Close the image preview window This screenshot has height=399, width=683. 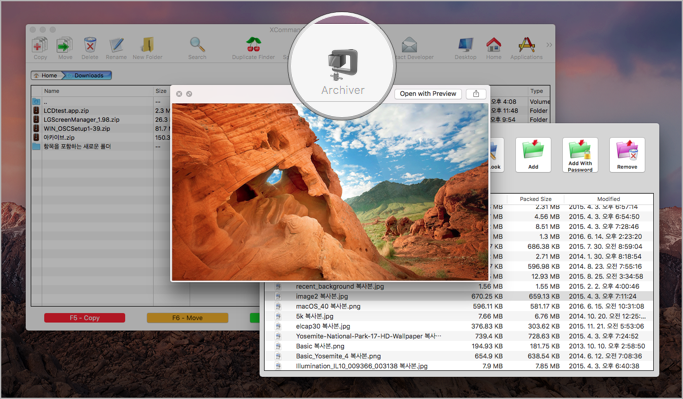click(179, 94)
